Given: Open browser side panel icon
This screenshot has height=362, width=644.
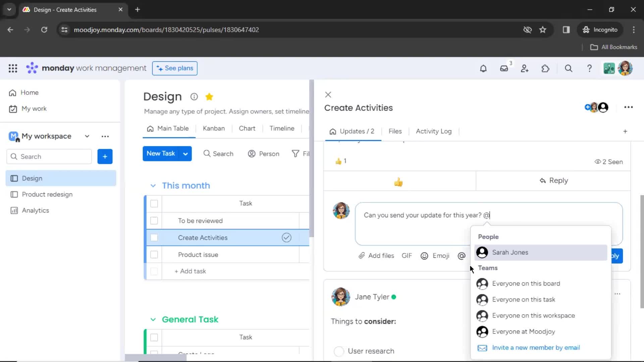Looking at the screenshot, I should point(566,30).
